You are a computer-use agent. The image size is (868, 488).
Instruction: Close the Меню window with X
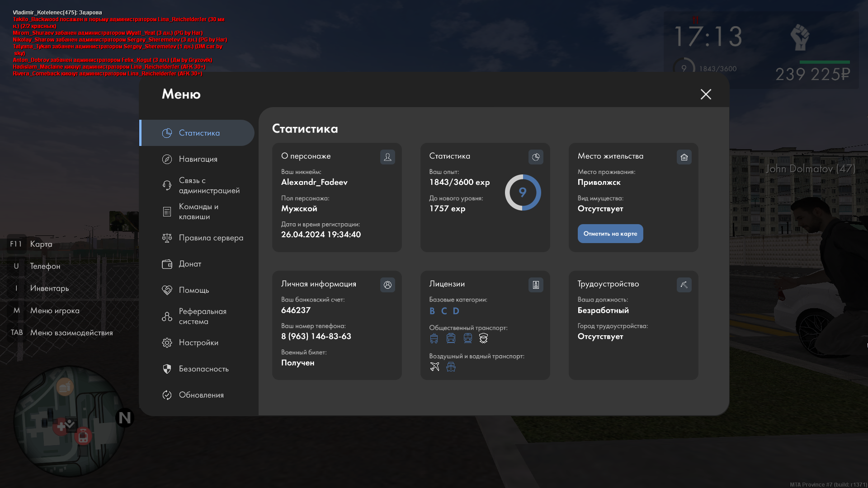[706, 94]
